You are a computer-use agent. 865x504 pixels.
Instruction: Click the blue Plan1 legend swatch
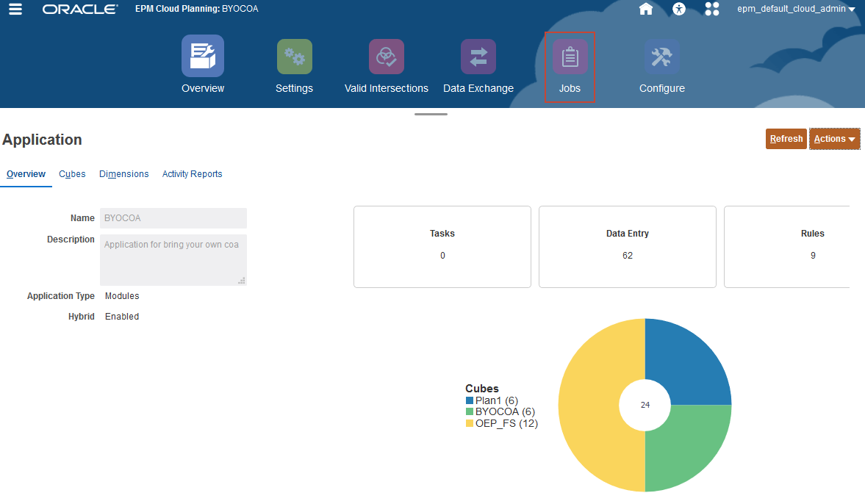click(x=470, y=401)
